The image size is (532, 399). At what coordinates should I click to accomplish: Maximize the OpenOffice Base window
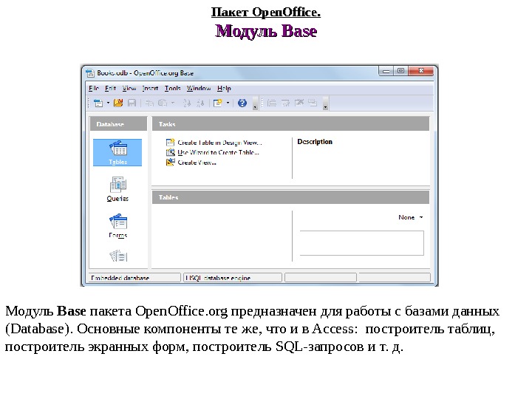click(401, 71)
